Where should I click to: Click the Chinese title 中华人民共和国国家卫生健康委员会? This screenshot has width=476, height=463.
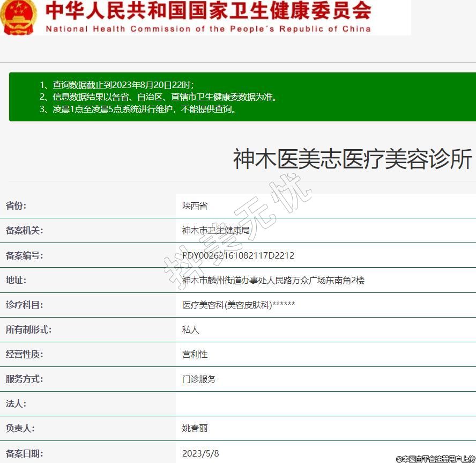pos(208,11)
